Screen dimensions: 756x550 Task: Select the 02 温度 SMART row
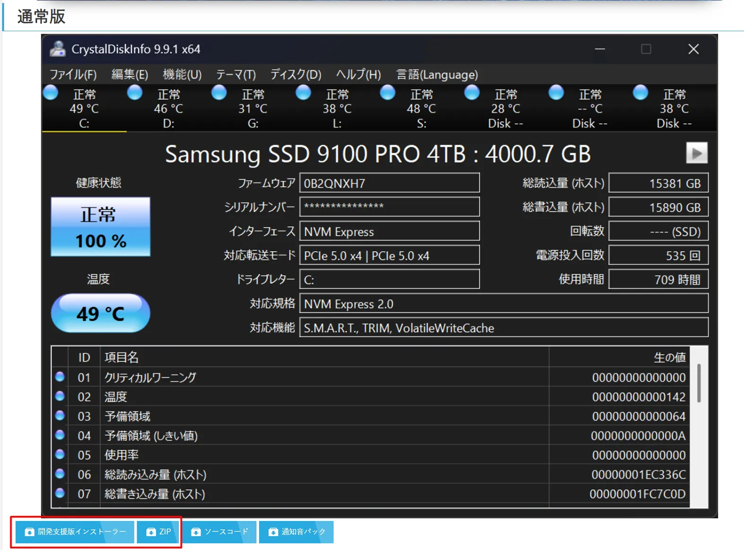(x=370, y=396)
